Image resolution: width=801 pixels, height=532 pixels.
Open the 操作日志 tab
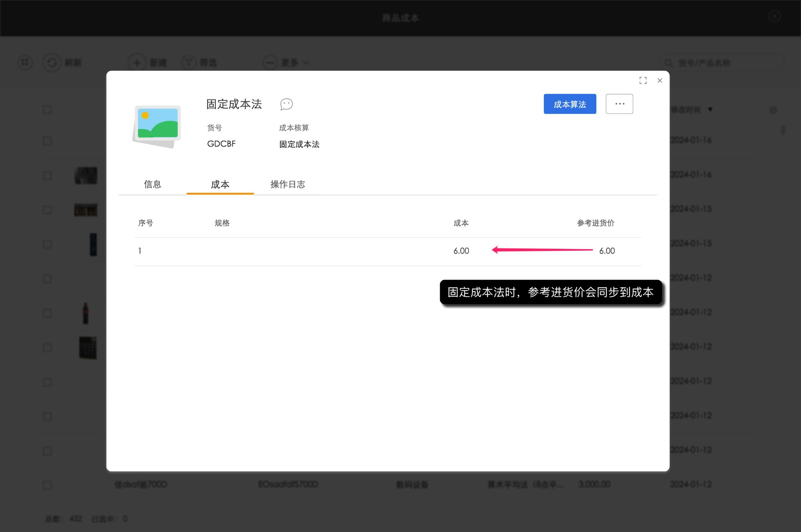click(x=288, y=184)
